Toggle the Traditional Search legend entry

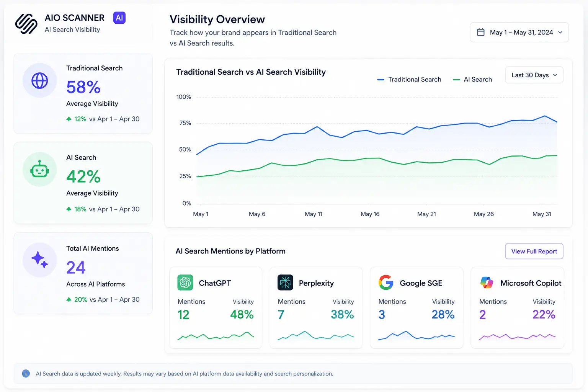coord(409,79)
